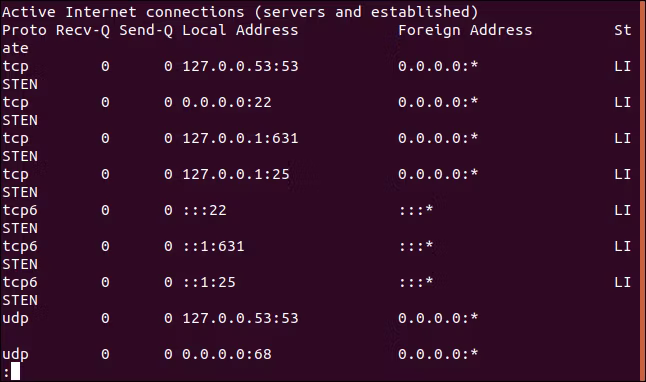The width and height of the screenshot is (646, 382).
Task: Click foreign address :::* of ::1:25 row
Action: [416, 282]
